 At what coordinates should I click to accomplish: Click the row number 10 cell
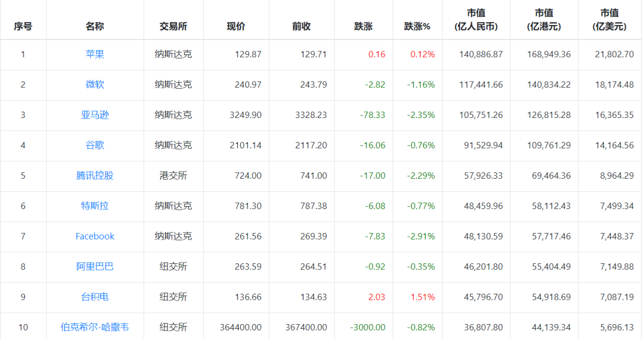click(x=23, y=328)
